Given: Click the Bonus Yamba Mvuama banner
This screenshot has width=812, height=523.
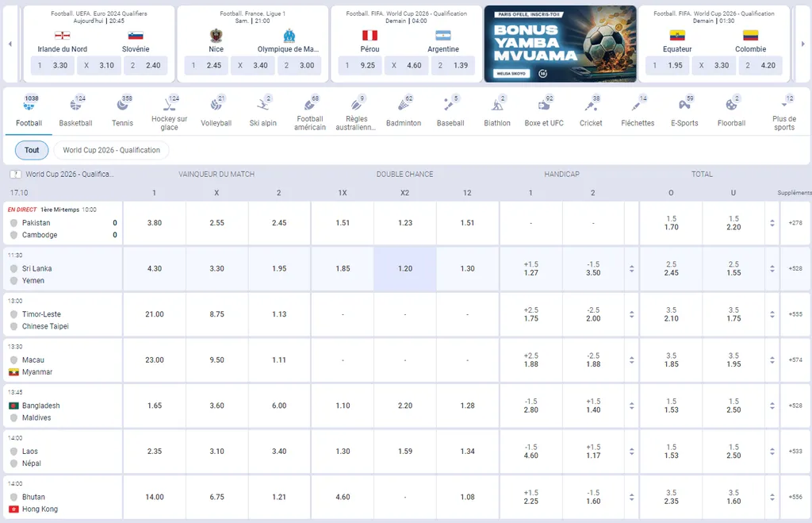Looking at the screenshot, I should (560, 44).
